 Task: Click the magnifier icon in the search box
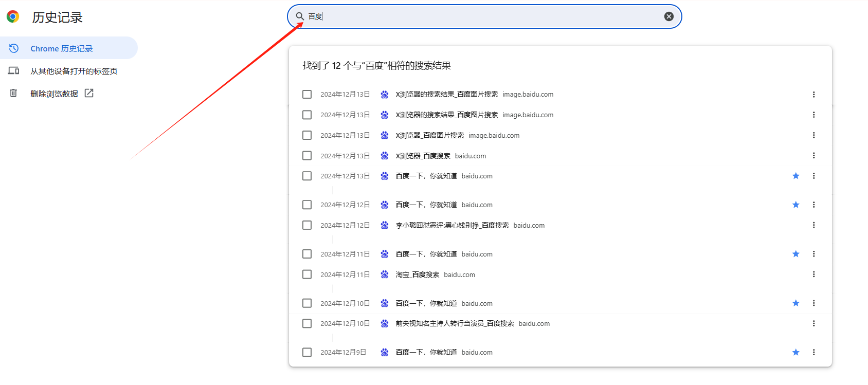300,16
